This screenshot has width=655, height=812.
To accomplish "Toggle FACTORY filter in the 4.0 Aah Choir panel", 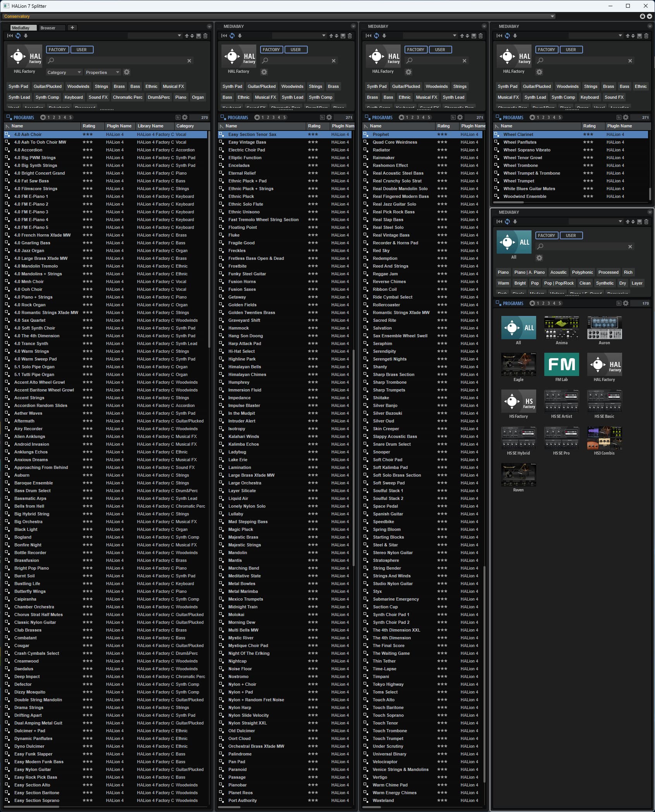I will [x=57, y=50].
